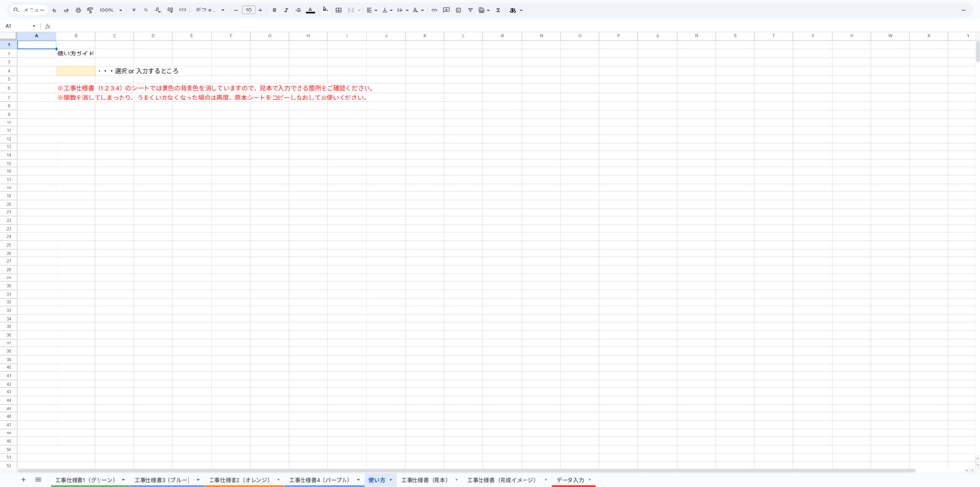
Task: Increase decimal places icon
Action: (x=170, y=11)
